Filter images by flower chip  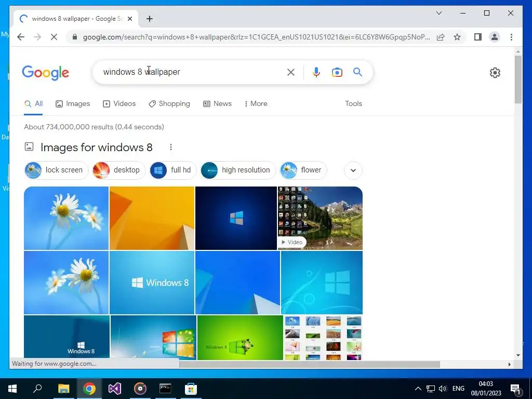coord(303,170)
